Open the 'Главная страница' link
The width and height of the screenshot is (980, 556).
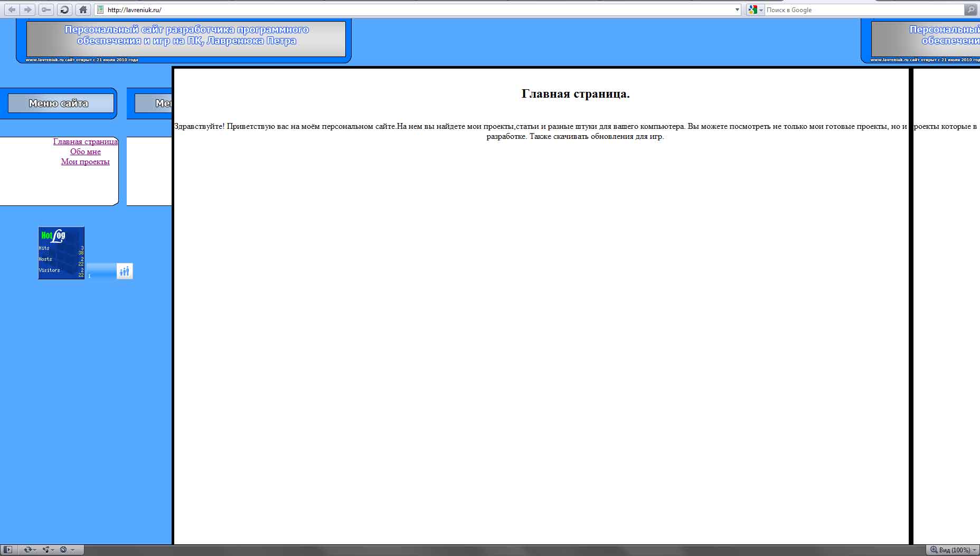coord(85,142)
